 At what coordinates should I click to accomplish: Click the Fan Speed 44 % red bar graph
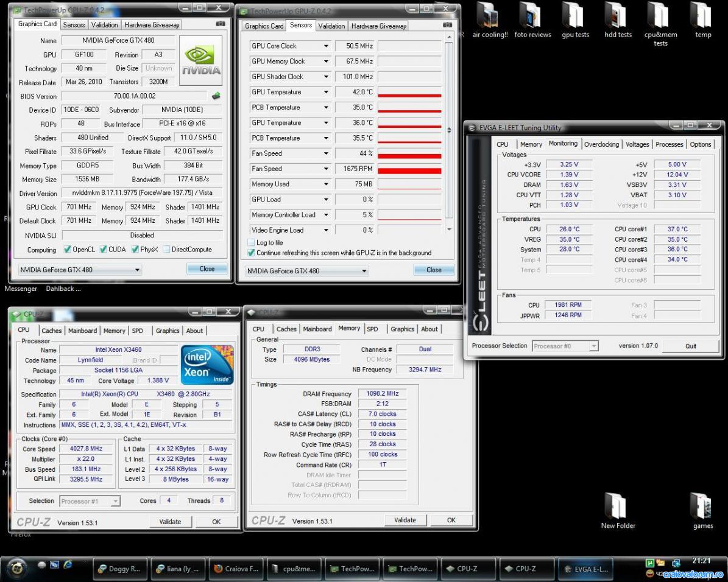coord(409,153)
